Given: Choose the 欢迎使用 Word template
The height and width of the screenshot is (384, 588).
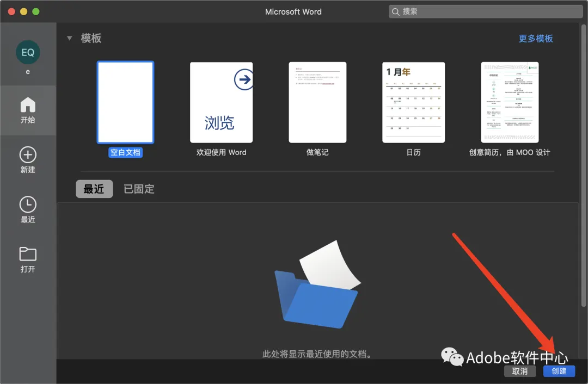Looking at the screenshot, I should pos(221,102).
